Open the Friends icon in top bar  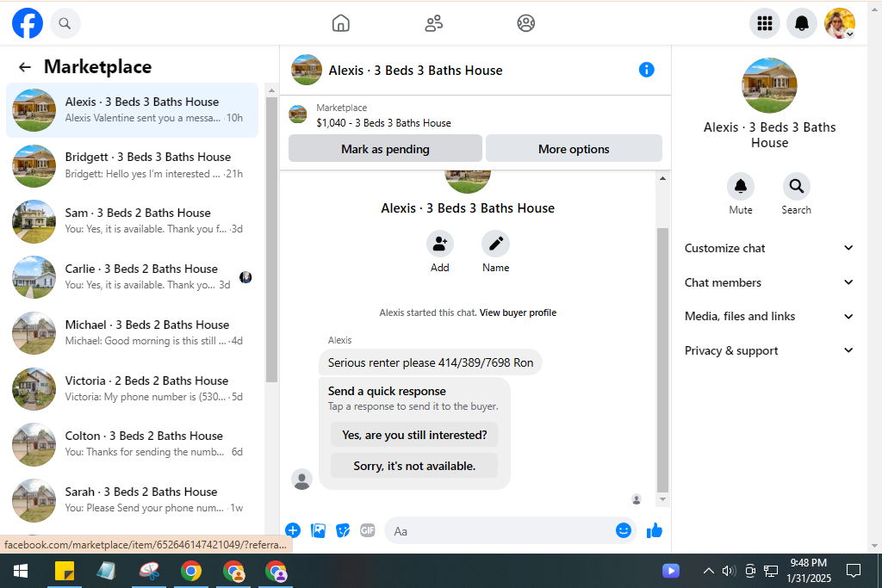pyautogui.click(x=434, y=23)
